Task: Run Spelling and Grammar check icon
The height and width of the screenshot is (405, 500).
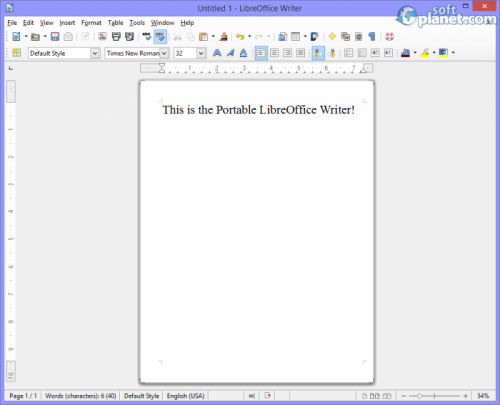Action: 147,36
